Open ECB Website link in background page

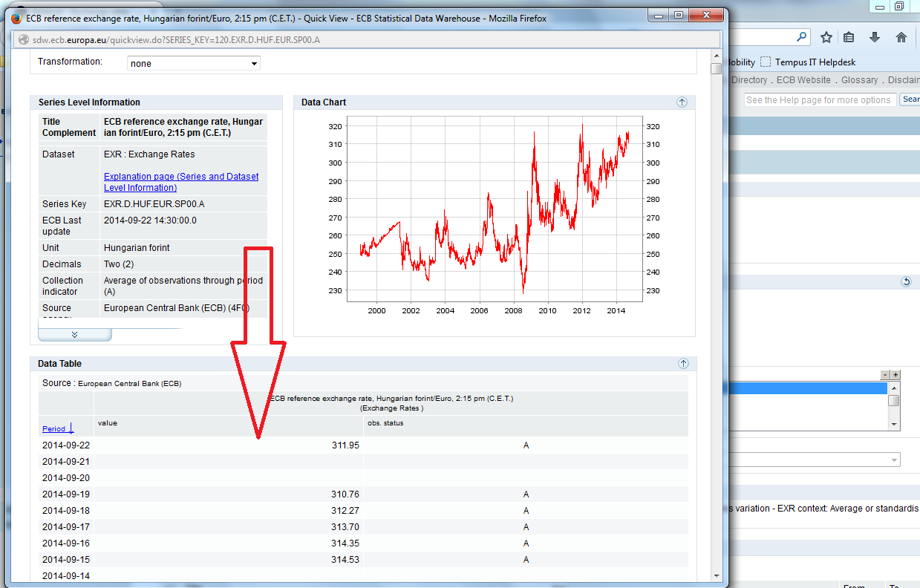[x=803, y=80]
